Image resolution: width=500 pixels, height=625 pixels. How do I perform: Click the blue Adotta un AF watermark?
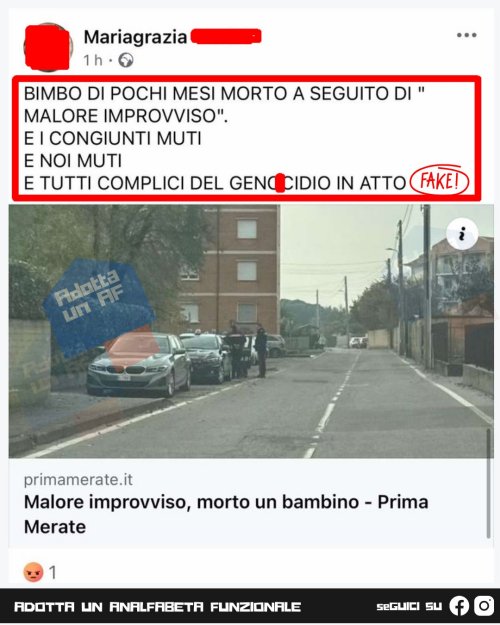coord(98,304)
